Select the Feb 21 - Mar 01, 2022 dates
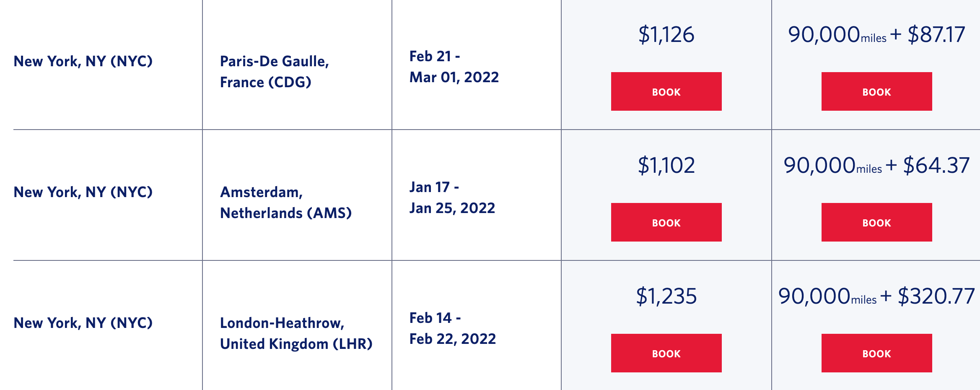 pos(454,67)
